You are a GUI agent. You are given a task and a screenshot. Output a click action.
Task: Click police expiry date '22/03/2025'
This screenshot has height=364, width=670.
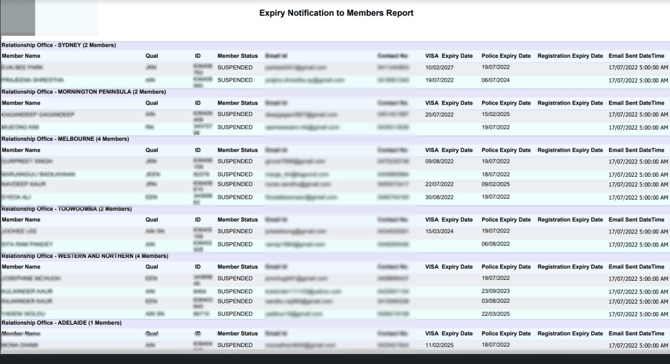pyautogui.click(x=496, y=314)
